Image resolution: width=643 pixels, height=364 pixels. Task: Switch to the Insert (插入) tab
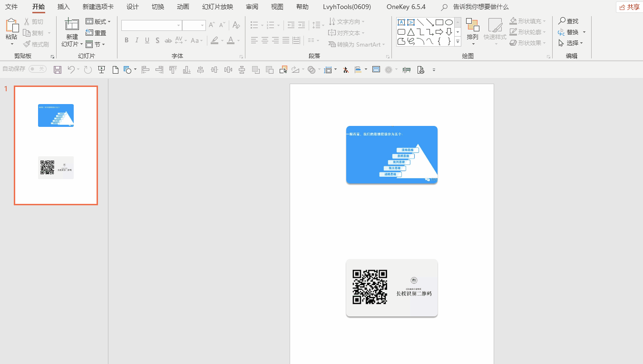pyautogui.click(x=63, y=7)
